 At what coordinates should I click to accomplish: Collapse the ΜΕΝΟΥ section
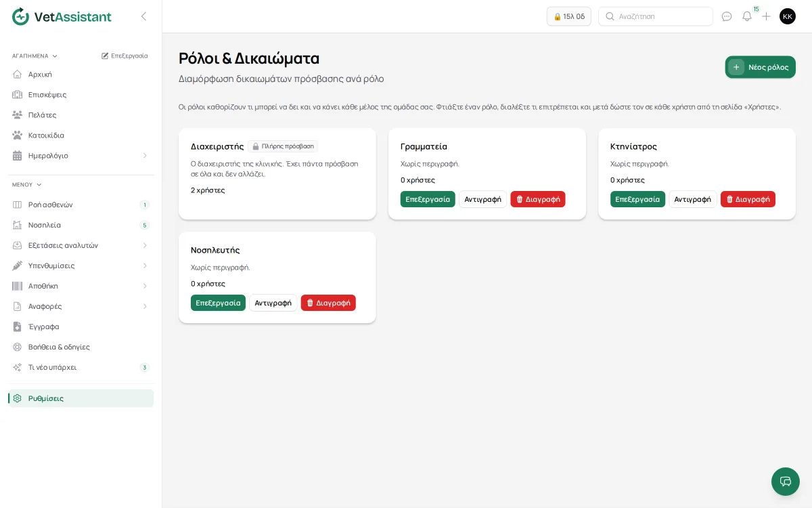pyautogui.click(x=27, y=185)
